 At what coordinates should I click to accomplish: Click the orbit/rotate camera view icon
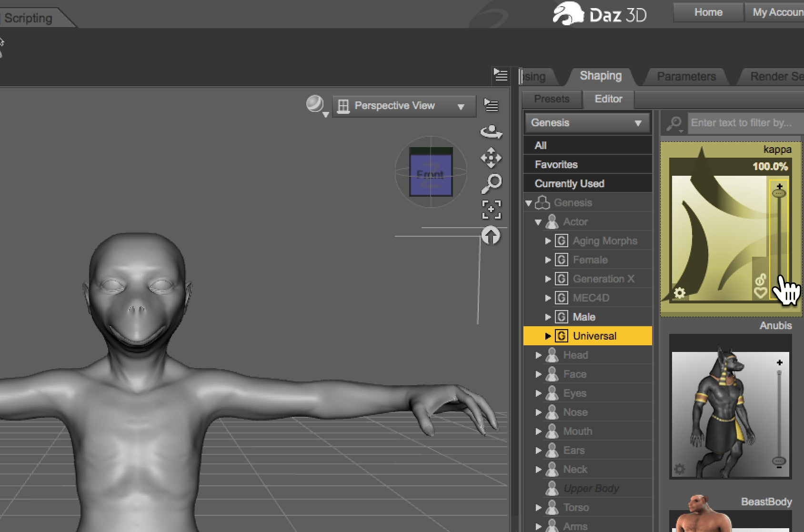[x=491, y=132]
